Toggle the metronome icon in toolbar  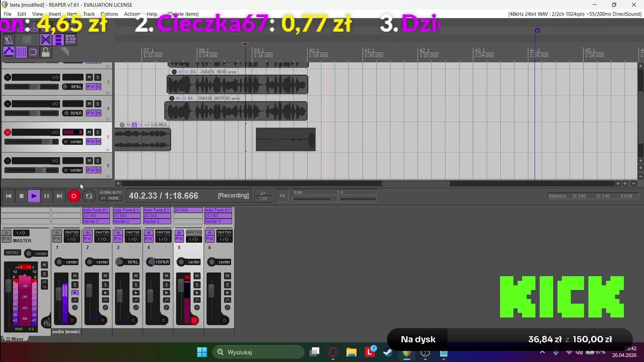coord(8,40)
